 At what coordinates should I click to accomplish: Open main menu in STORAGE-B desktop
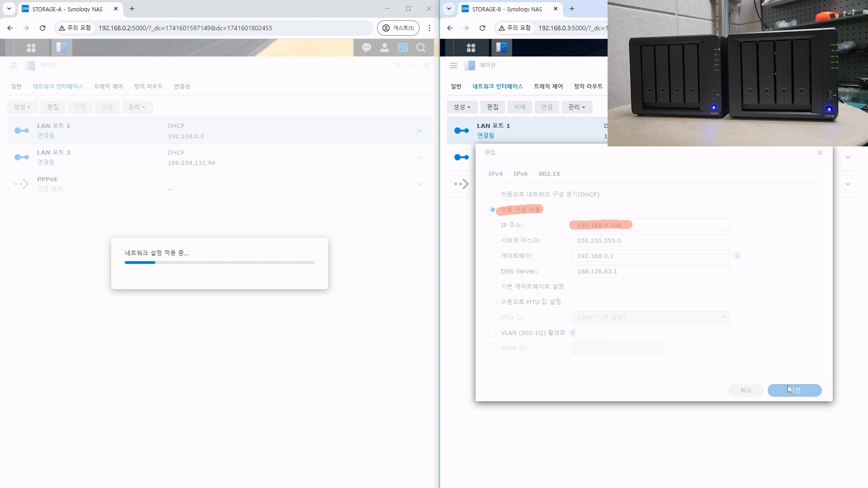pos(471,47)
